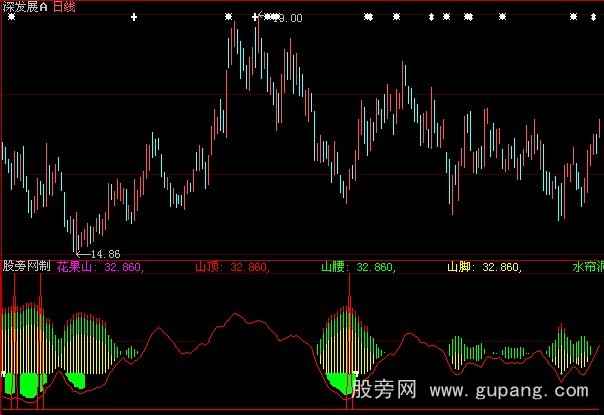Select the 花果山 indicator label

[76, 268]
